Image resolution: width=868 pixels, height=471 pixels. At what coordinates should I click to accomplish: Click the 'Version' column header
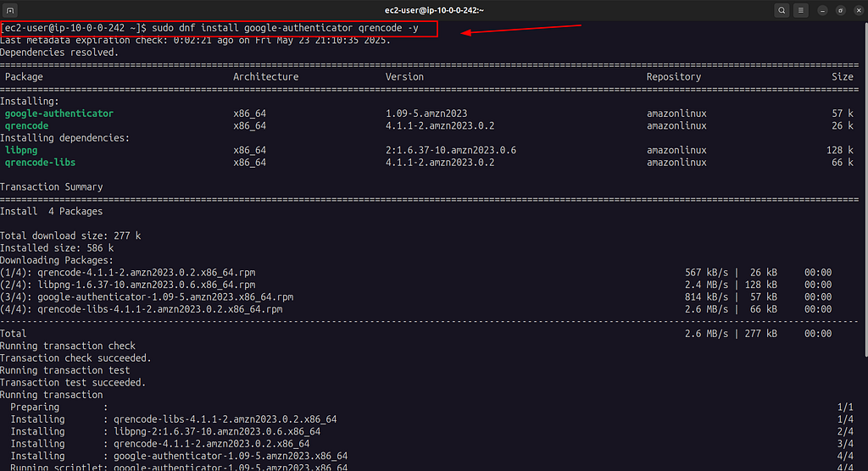point(404,77)
